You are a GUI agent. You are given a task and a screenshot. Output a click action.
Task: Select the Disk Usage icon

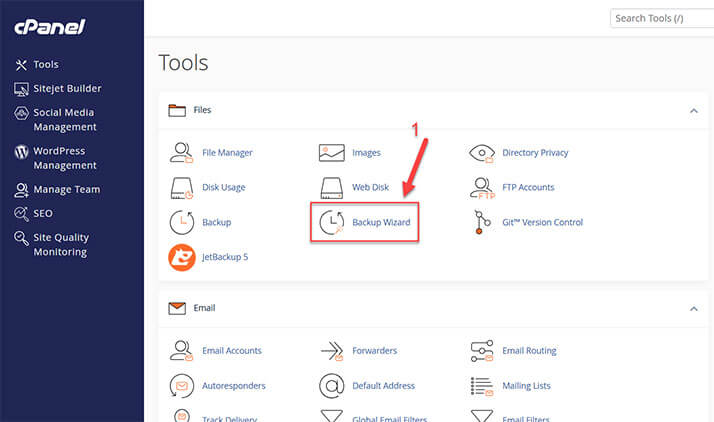(x=182, y=187)
